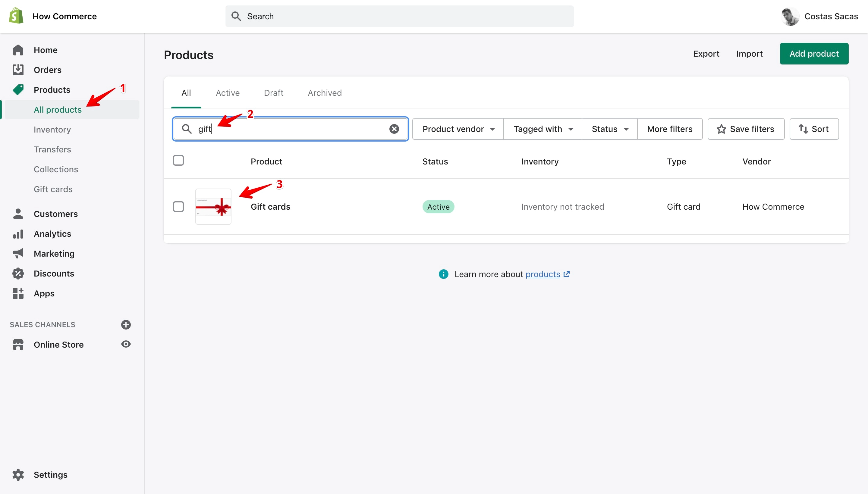Open the Tagged with dropdown

[543, 129]
